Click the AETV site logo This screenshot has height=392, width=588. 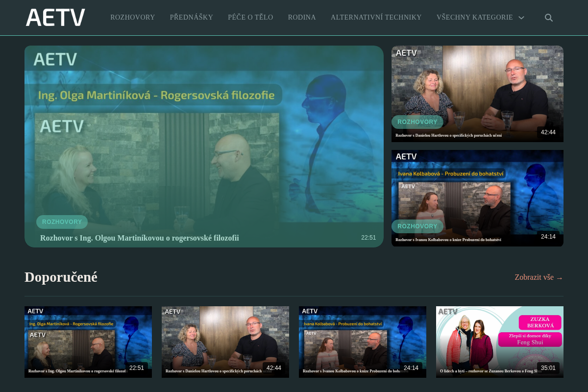click(x=55, y=18)
